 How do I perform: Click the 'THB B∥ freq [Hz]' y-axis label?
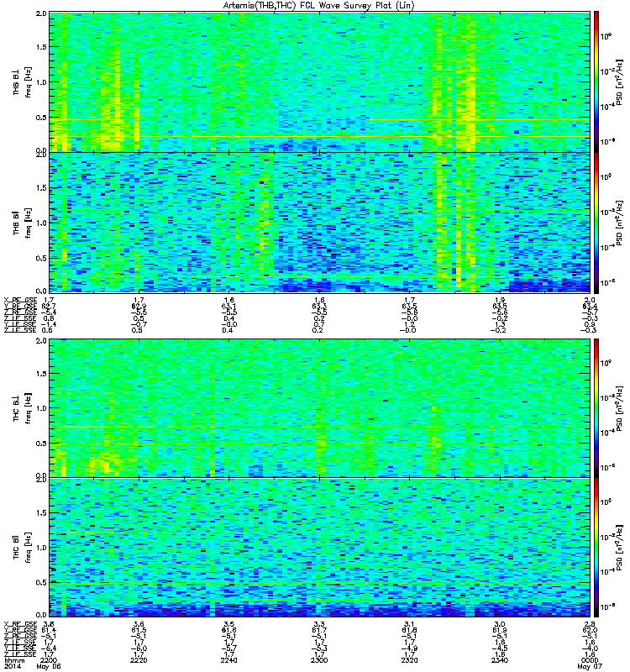pos(22,223)
